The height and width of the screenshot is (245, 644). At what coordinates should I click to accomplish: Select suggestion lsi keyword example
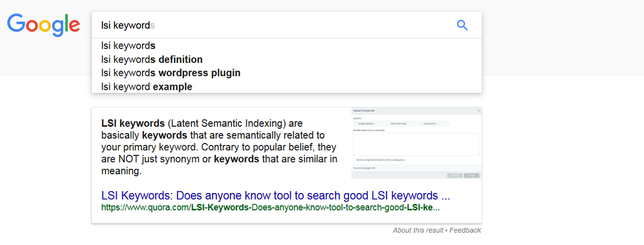pos(286,87)
